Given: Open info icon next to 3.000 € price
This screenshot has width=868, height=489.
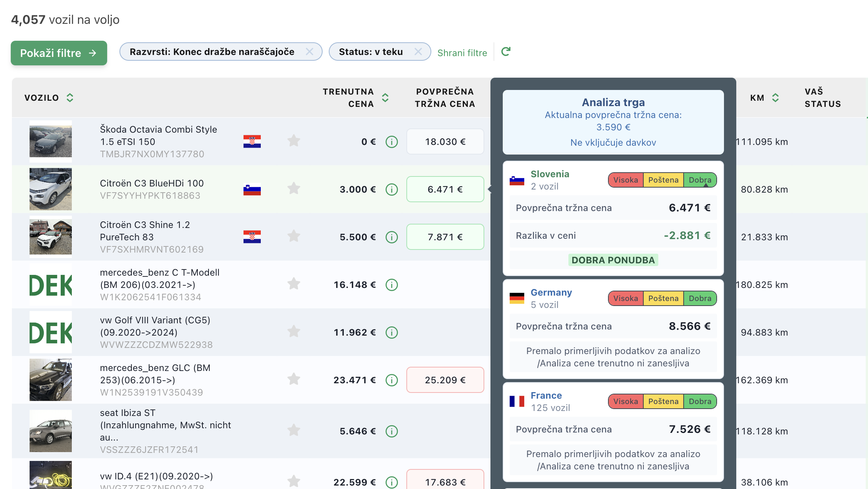Looking at the screenshot, I should pos(391,190).
